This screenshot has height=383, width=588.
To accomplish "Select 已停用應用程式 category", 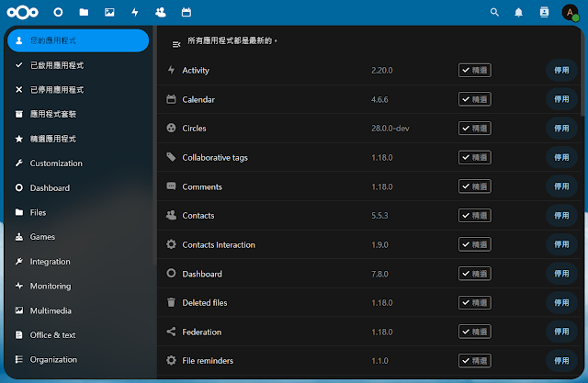I will click(x=78, y=90).
